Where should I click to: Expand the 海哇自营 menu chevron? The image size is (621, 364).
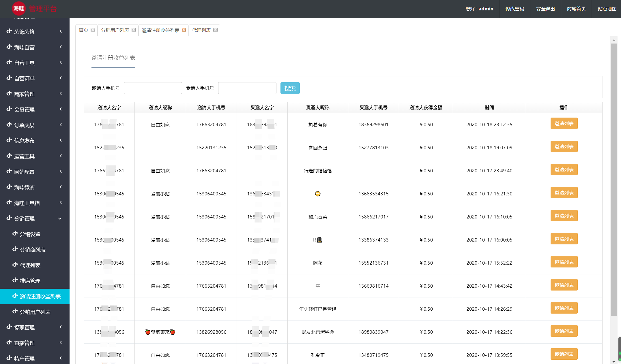click(61, 47)
